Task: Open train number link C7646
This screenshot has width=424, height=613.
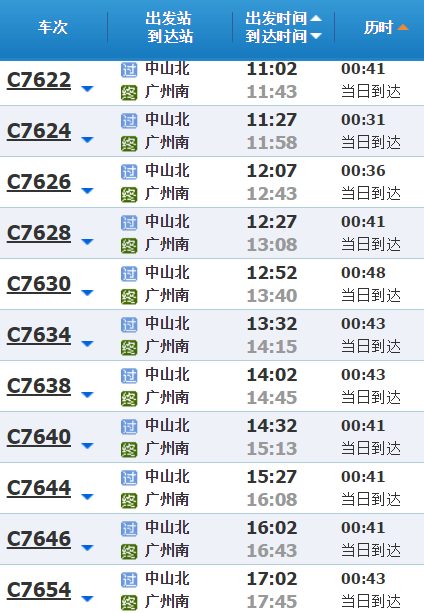Action: click(x=39, y=540)
